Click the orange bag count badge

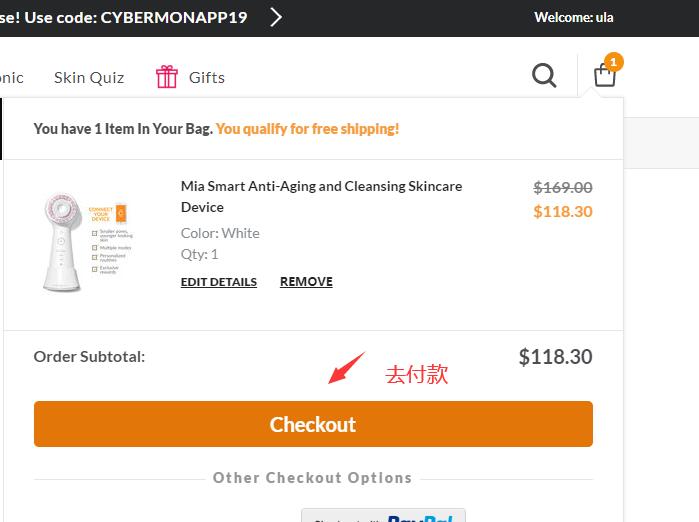pyautogui.click(x=614, y=62)
